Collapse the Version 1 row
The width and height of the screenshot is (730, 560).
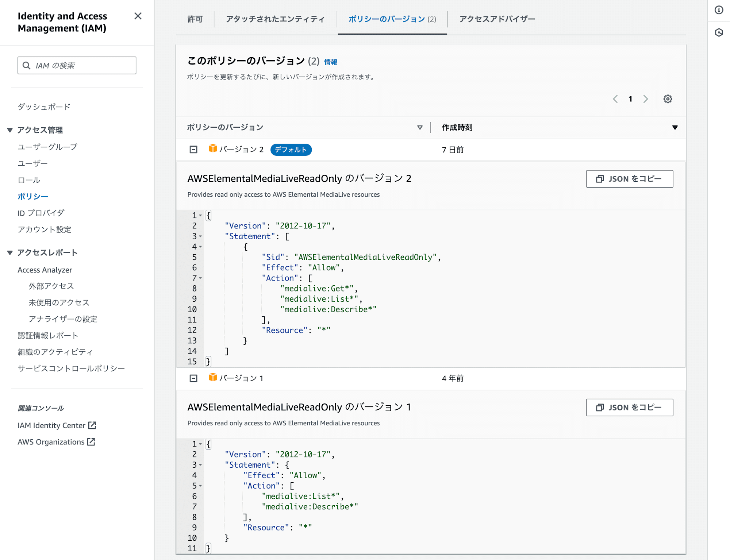coord(193,378)
